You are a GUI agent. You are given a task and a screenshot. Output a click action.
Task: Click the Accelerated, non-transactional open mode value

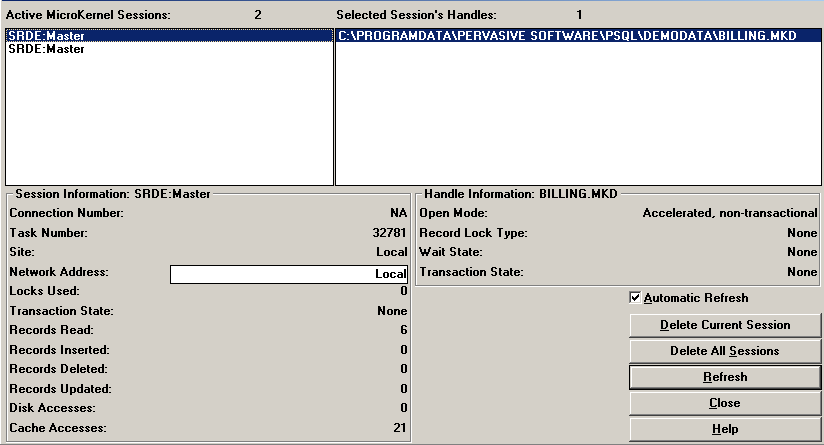click(730, 213)
